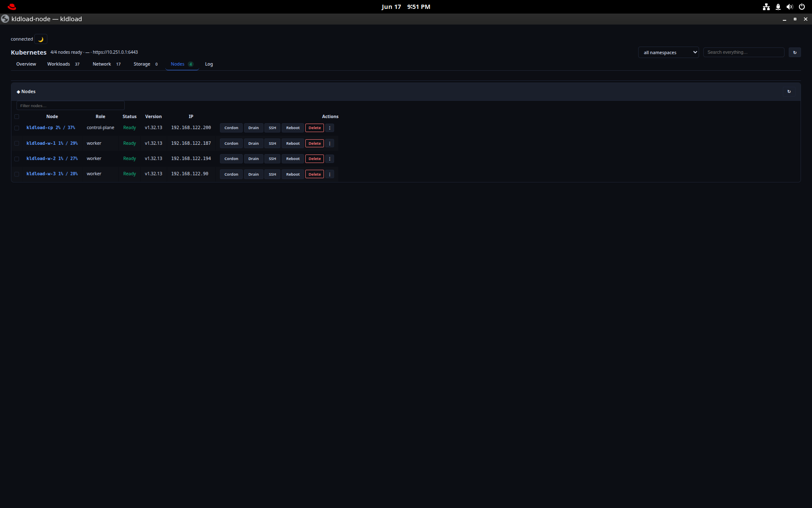Click the Jun 17 clock in top bar
812x508 pixels.
[406, 7]
